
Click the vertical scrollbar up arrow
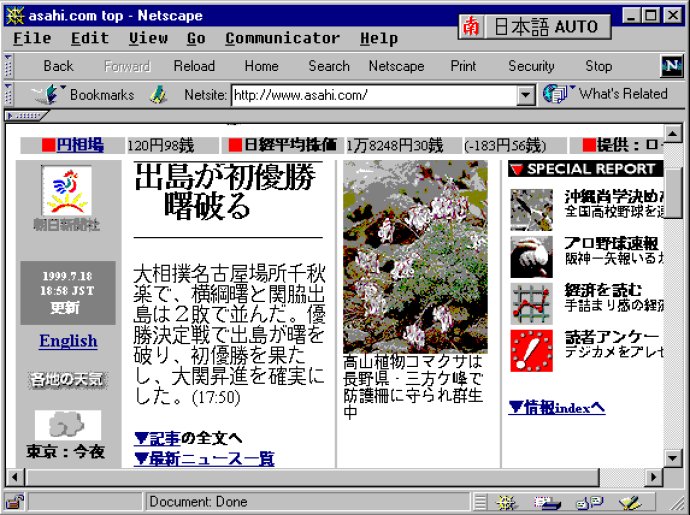[x=673, y=133]
